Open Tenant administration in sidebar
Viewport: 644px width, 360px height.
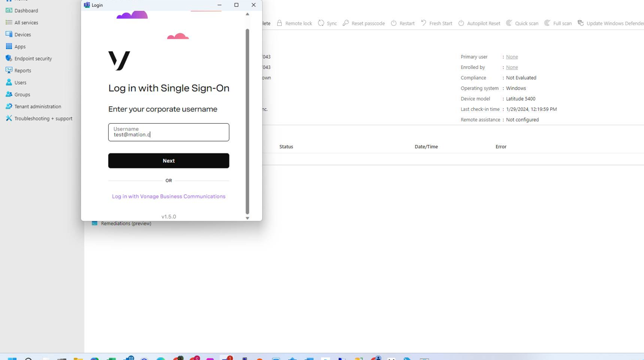[33, 106]
